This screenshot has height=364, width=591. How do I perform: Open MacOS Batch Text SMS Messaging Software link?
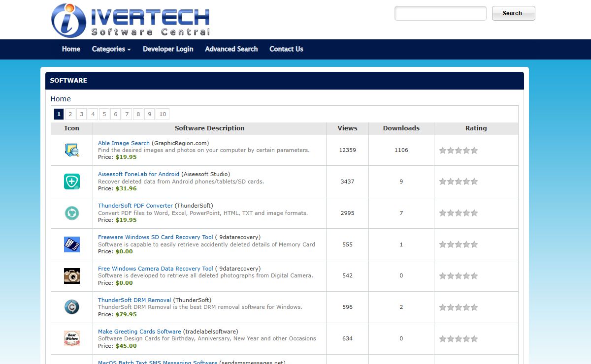pos(158,363)
